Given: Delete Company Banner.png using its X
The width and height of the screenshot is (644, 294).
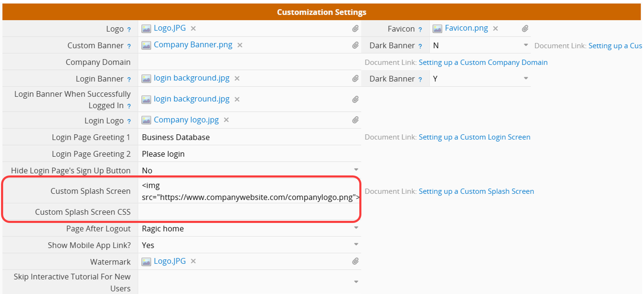Looking at the screenshot, I should coord(240,45).
